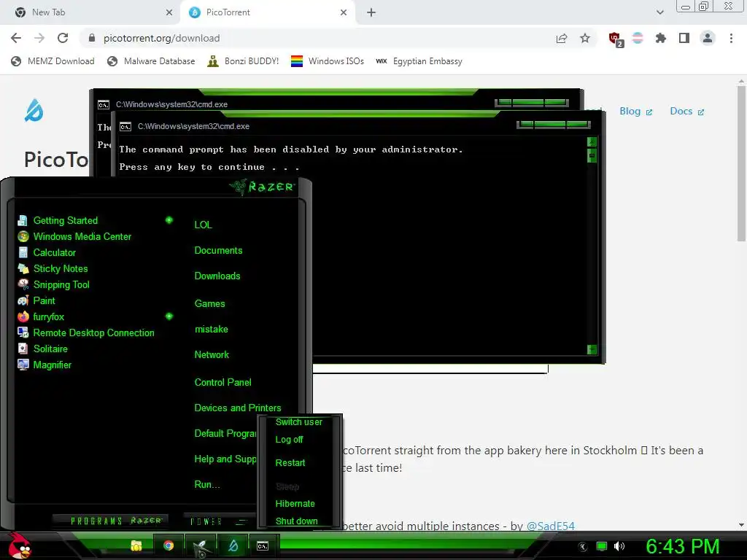Choose Log off option

pyautogui.click(x=289, y=440)
